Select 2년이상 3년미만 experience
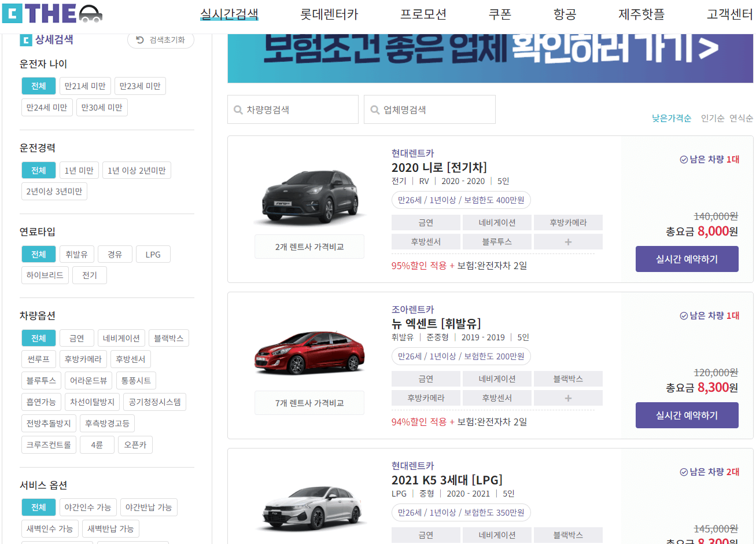Viewport: 756px width, 544px height. point(54,192)
